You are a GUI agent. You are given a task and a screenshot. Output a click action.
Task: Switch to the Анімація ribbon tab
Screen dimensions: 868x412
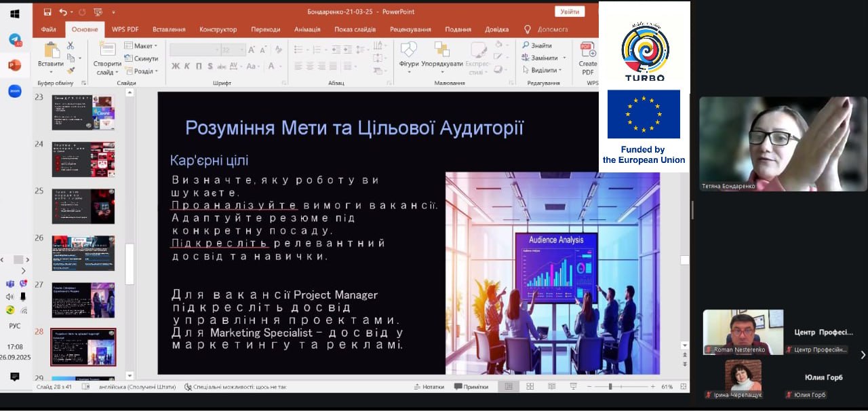pyautogui.click(x=307, y=29)
